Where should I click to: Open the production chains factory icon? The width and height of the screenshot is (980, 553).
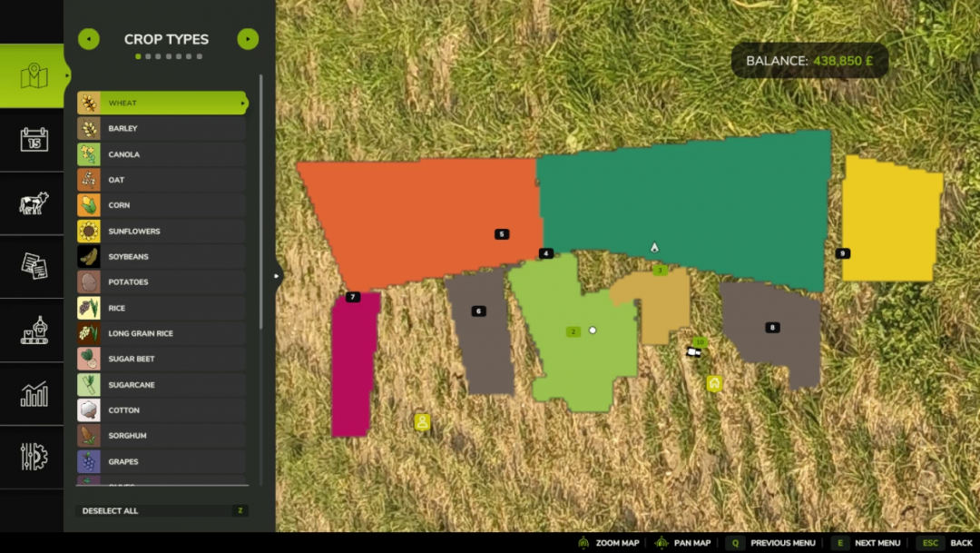(x=34, y=331)
